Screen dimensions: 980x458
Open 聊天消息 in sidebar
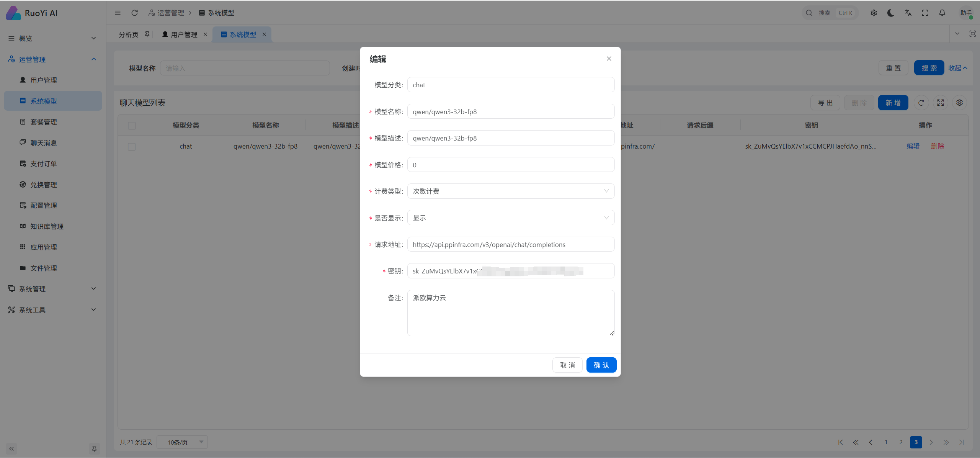(53, 143)
